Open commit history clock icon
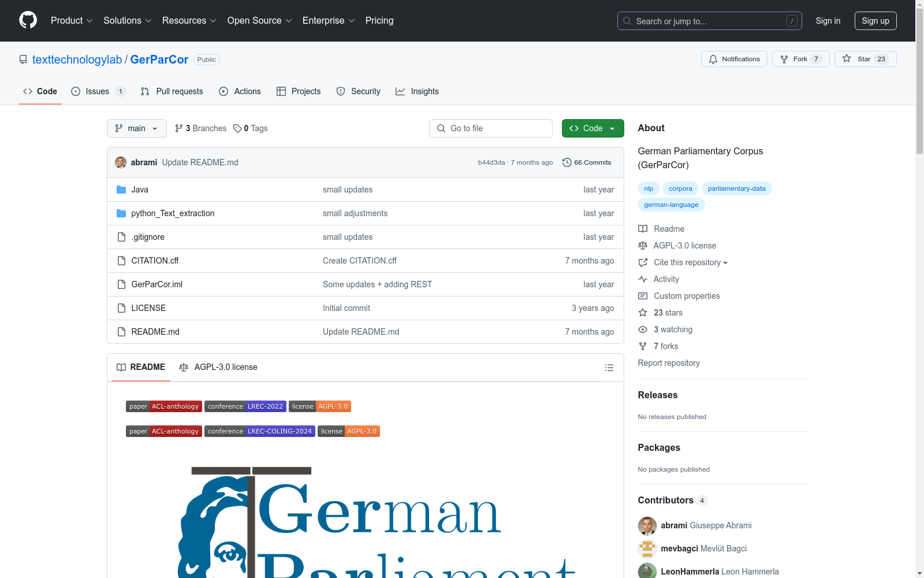 click(567, 162)
